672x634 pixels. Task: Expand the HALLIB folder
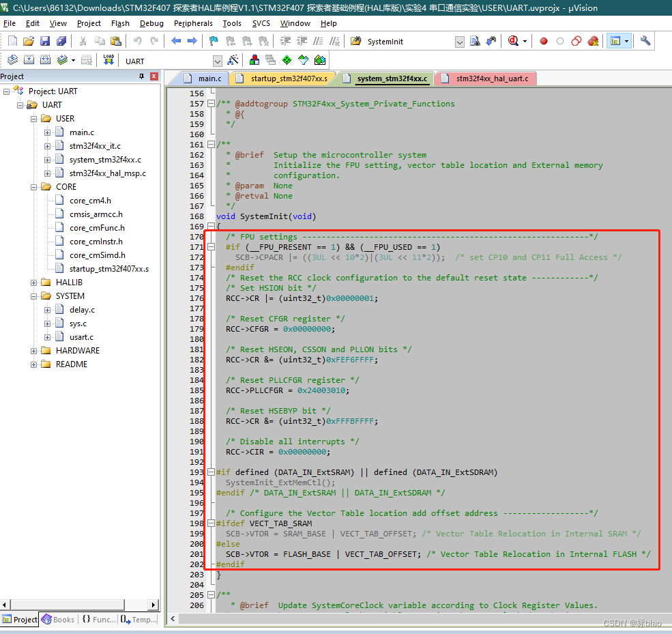pyautogui.click(x=34, y=282)
